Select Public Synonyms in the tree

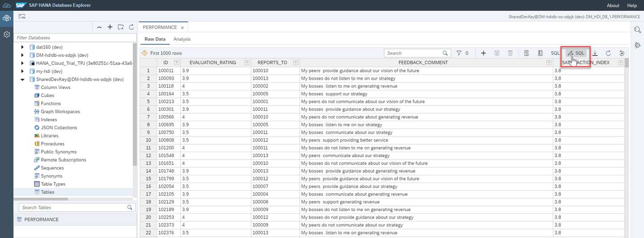click(59, 152)
